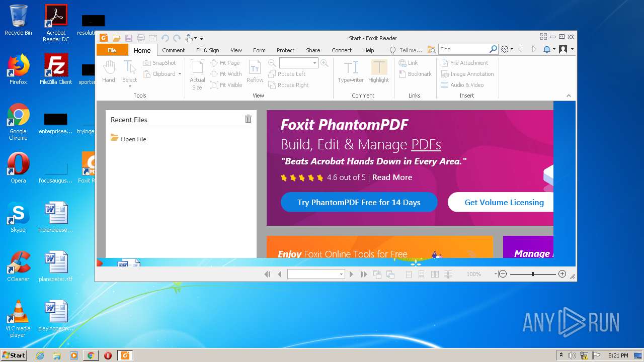Click the Actual Size view button
The height and width of the screenshot is (362, 644).
[197, 75]
